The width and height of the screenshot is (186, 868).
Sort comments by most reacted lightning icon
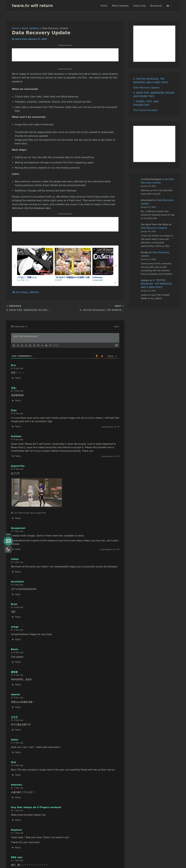97,356
